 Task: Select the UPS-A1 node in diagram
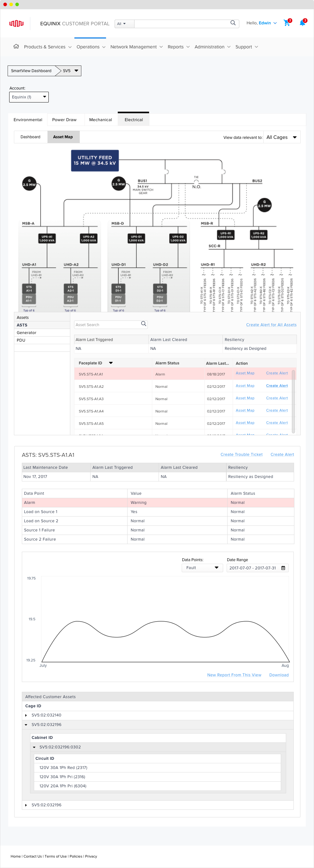pos(47,239)
